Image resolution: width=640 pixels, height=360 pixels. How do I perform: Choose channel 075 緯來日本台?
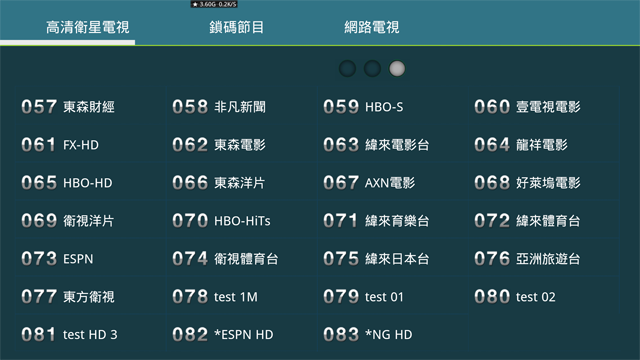[393, 258]
